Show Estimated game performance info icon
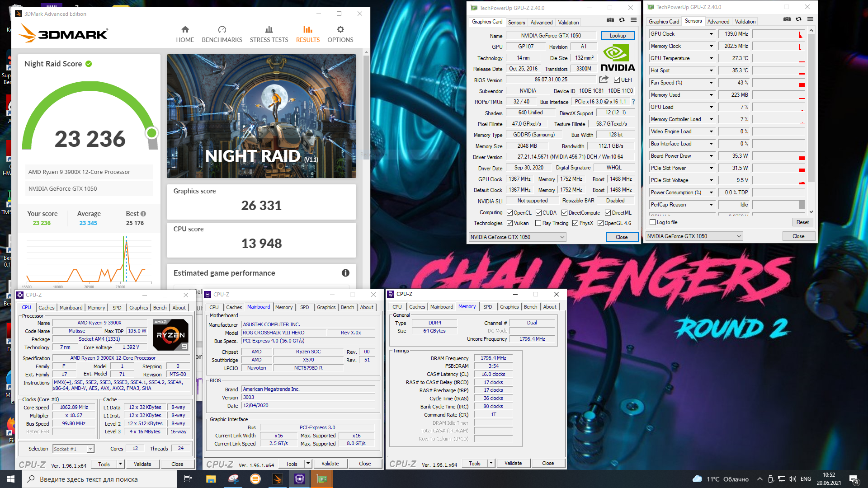The image size is (868, 488). [345, 273]
